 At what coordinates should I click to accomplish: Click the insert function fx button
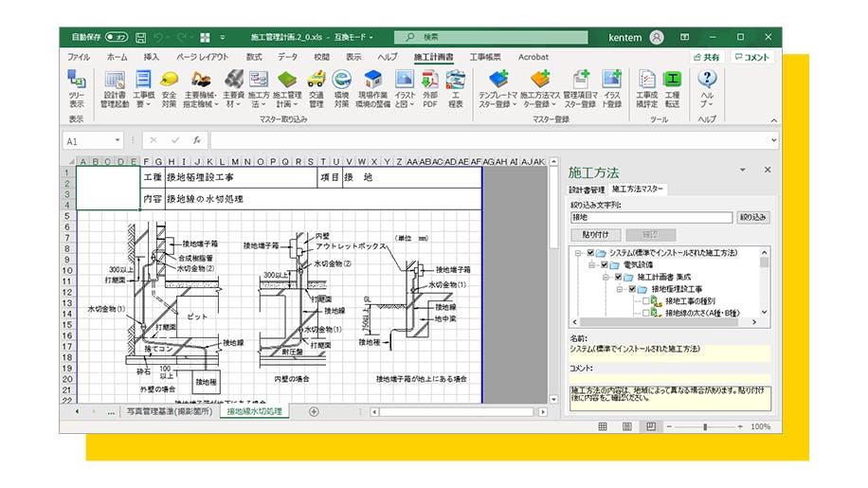tap(196, 140)
